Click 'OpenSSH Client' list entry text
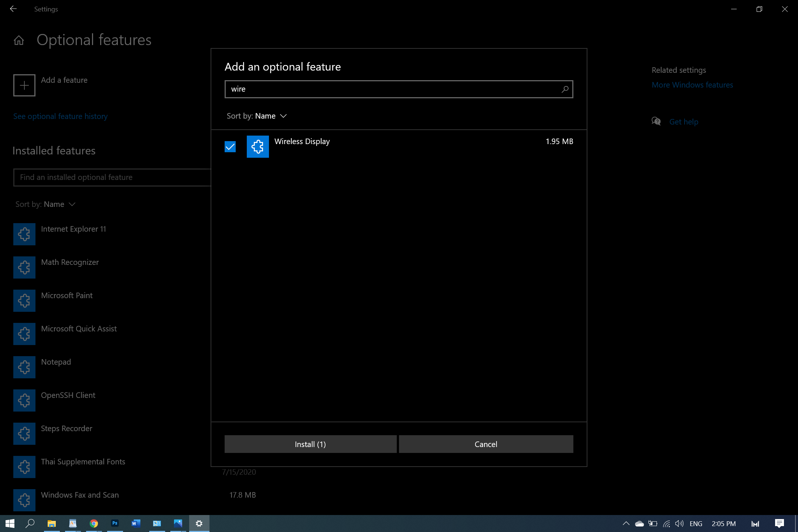Viewport: 798px width, 532px height. pos(68,395)
